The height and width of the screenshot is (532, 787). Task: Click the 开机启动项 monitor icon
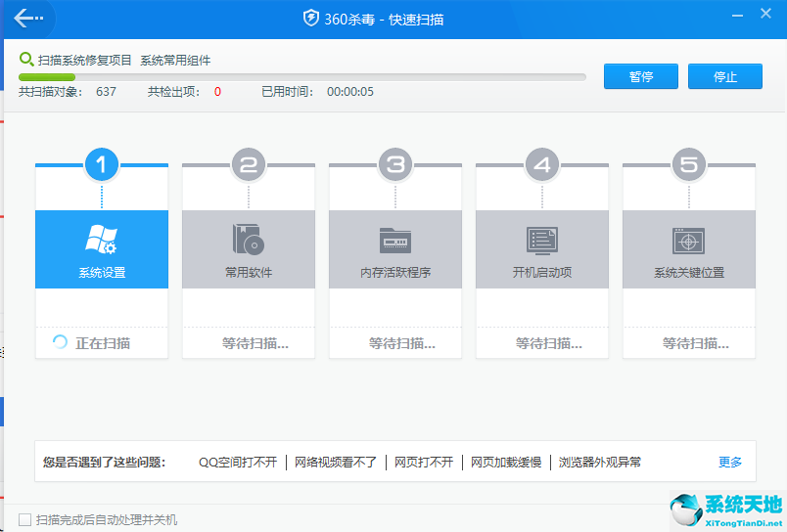(x=542, y=241)
